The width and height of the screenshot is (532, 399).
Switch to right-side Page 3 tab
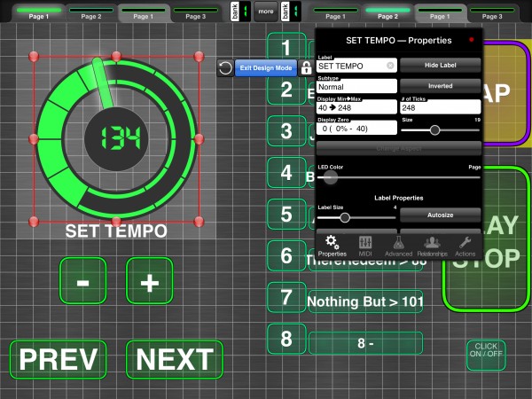click(x=492, y=13)
